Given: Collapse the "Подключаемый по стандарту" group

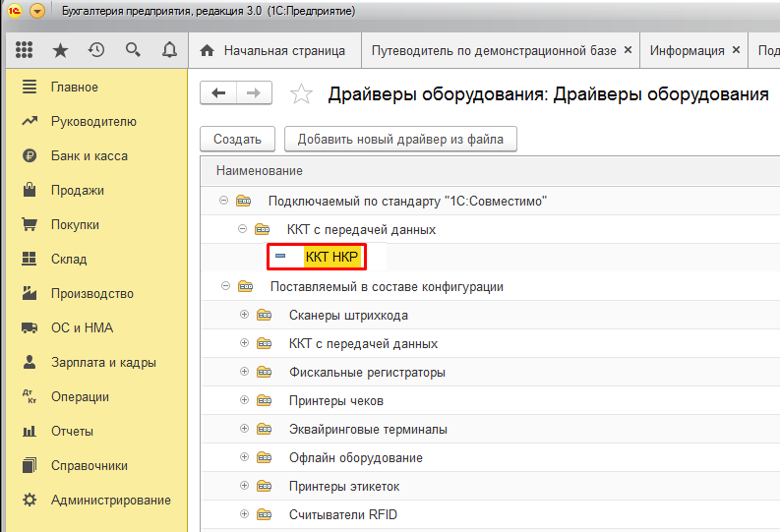Looking at the screenshot, I should pos(224,201).
